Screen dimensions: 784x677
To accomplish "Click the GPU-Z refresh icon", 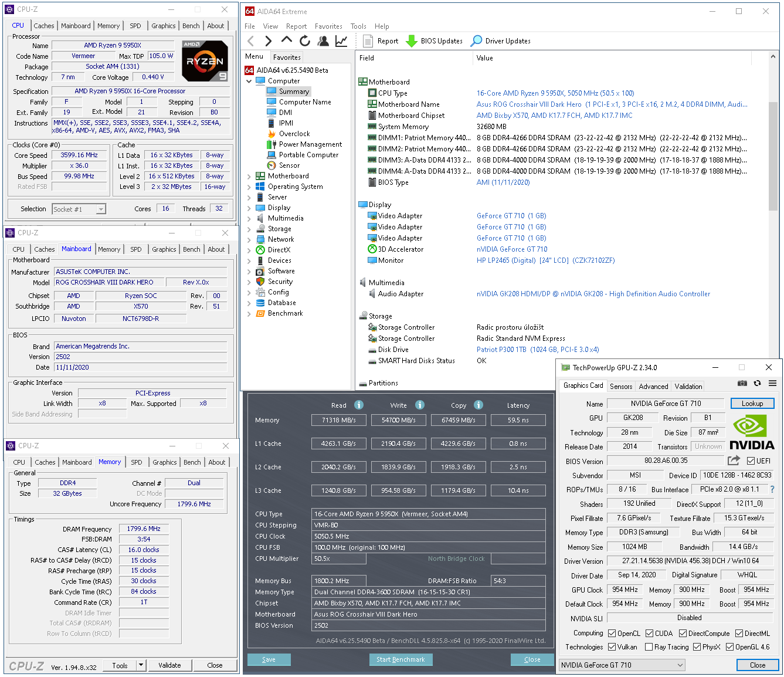I will [x=757, y=383].
